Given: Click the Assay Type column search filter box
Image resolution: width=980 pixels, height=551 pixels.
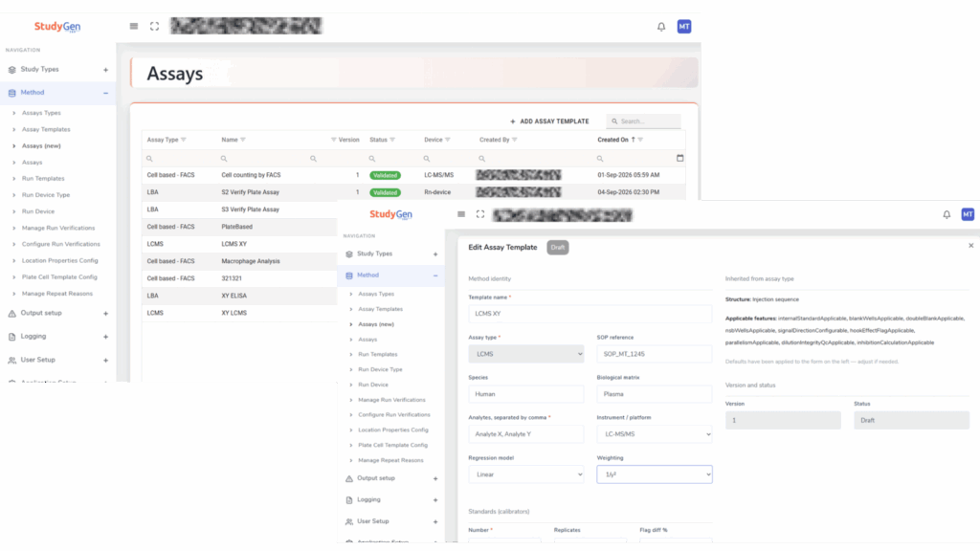Looking at the screenshot, I should click(179, 159).
